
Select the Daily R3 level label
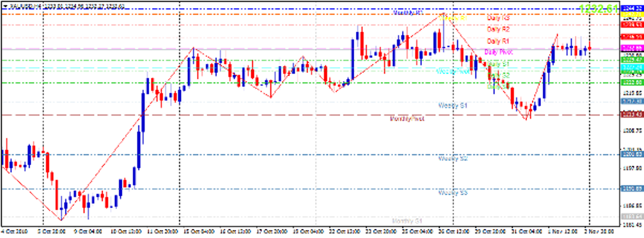pyautogui.click(x=498, y=18)
